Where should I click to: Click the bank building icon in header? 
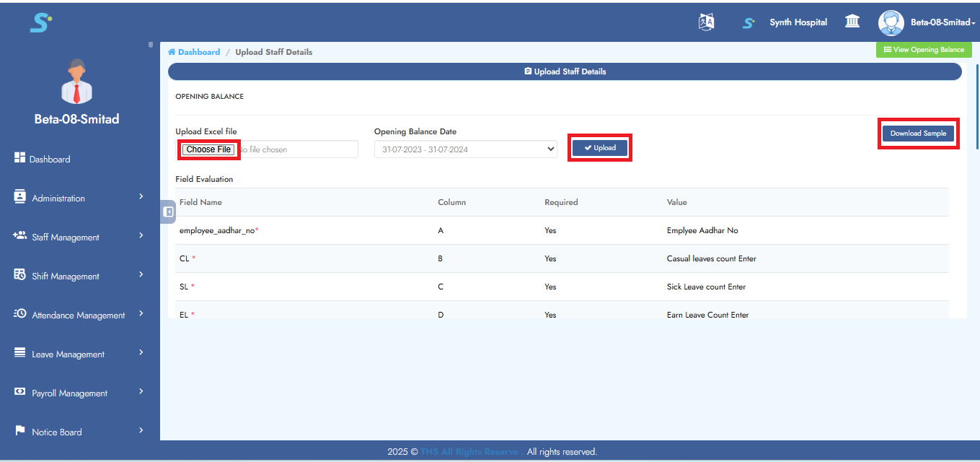(852, 22)
